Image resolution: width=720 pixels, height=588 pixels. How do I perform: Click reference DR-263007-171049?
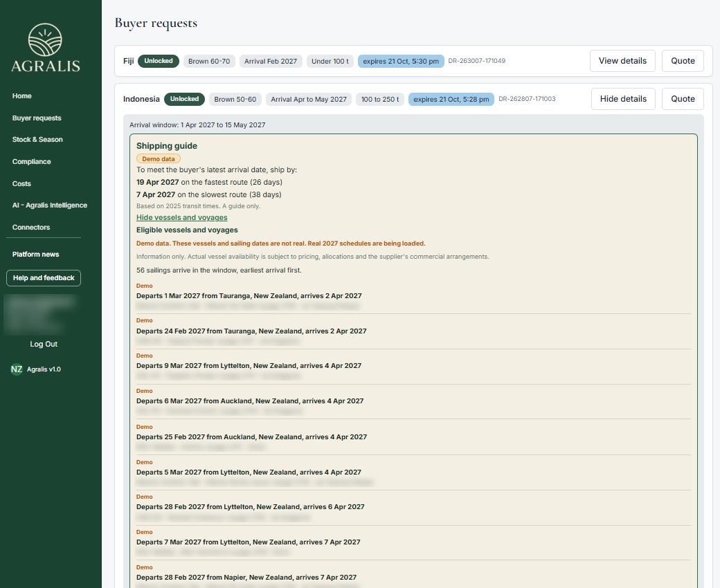[x=476, y=61]
